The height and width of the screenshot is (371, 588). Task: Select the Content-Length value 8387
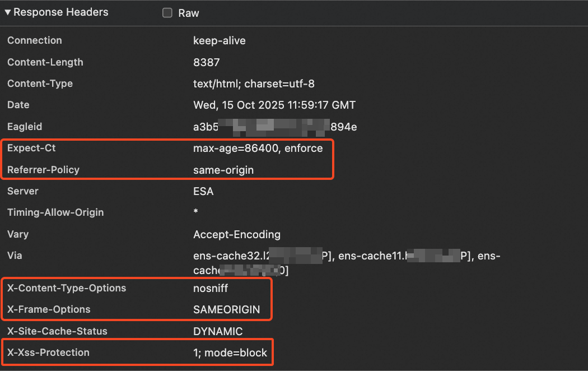pos(207,62)
